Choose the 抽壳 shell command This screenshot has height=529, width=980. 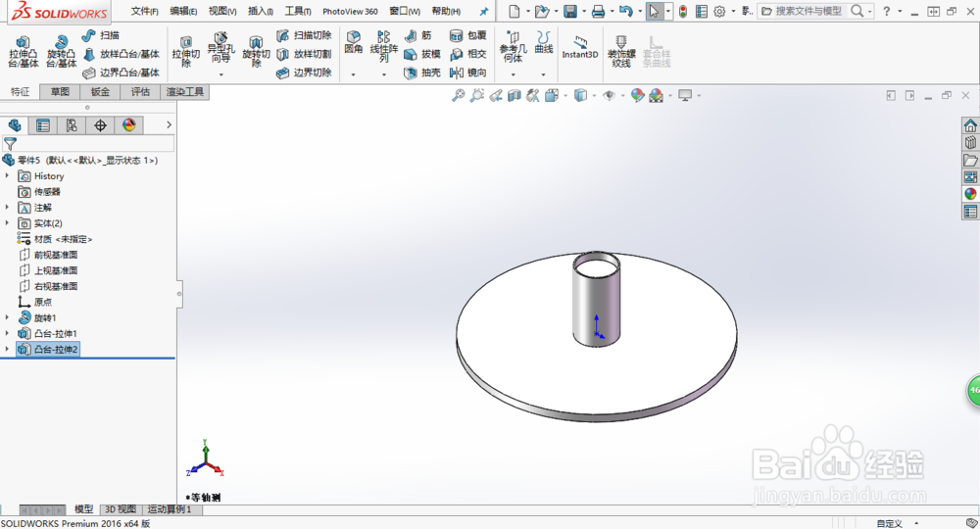[x=422, y=73]
